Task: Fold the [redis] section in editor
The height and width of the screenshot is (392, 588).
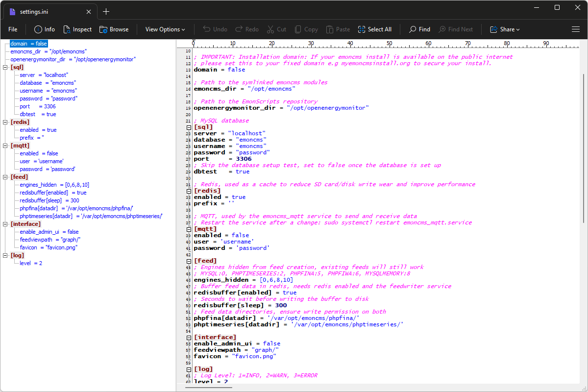Action: pos(189,191)
